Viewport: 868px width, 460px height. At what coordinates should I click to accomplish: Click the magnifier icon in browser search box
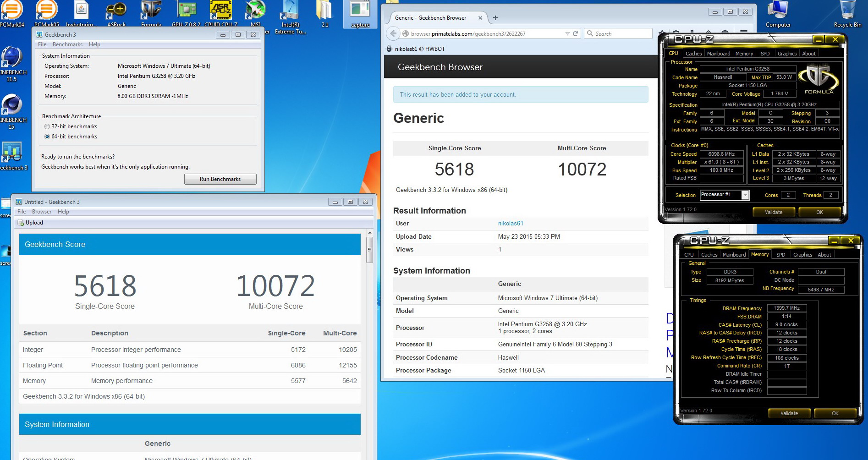click(590, 33)
